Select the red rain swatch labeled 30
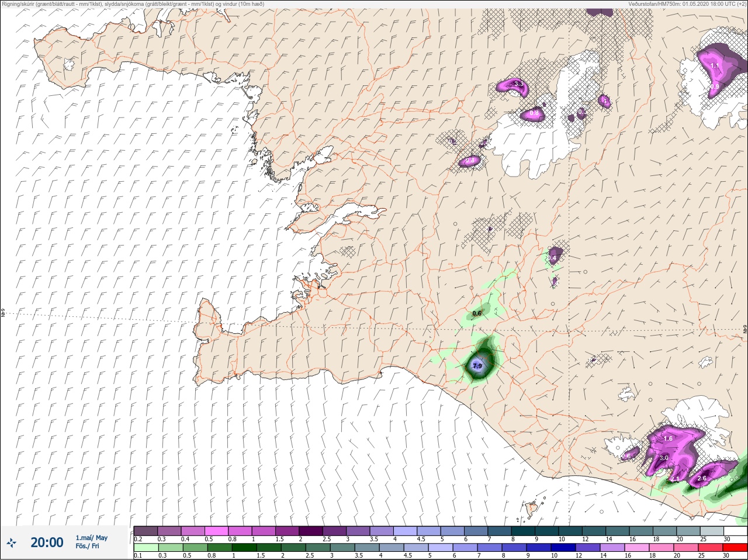This screenshot has height=560, width=748. (735, 547)
